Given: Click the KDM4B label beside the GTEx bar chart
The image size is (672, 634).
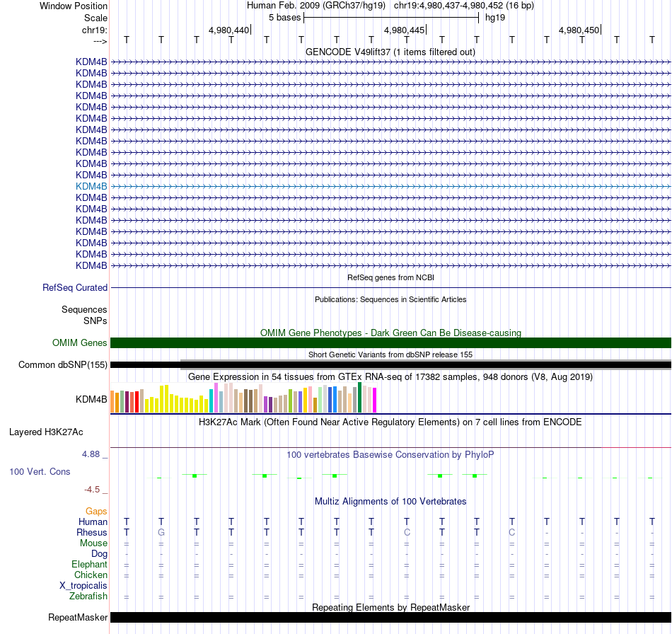Looking at the screenshot, I should tap(91, 399).
